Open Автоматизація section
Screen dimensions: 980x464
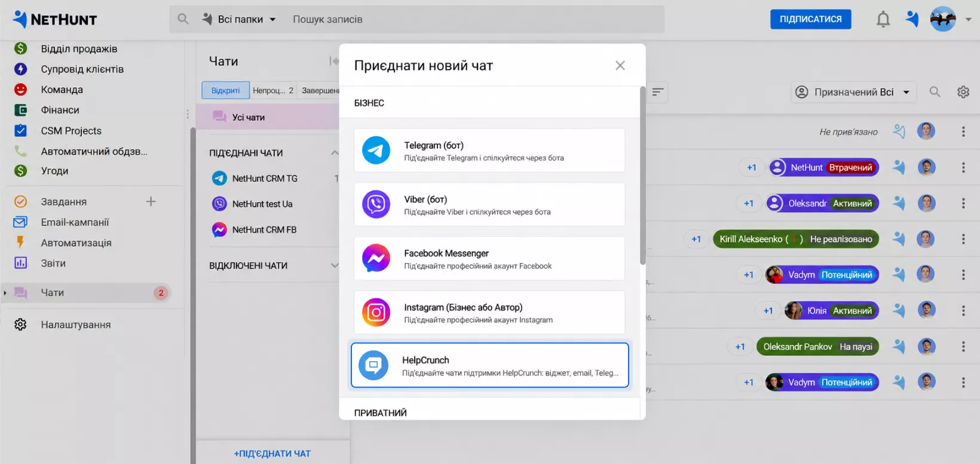pyautogui.click(x=76, y=243)
